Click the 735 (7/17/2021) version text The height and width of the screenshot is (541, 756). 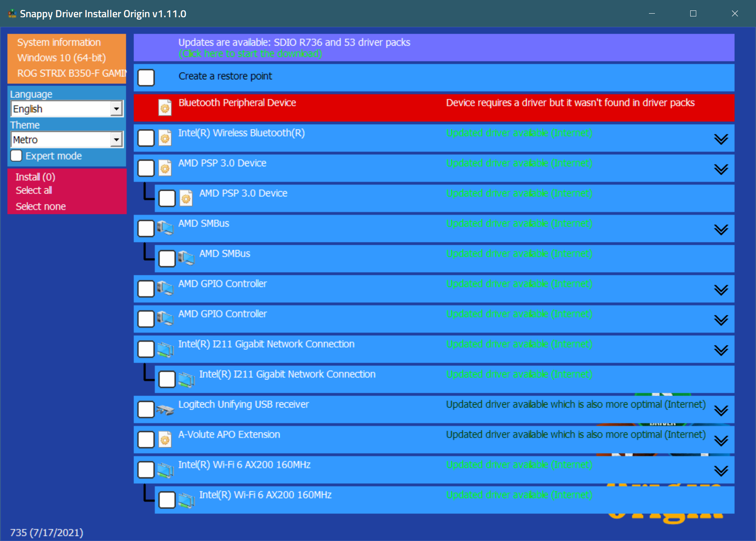(x=47, y=532)
